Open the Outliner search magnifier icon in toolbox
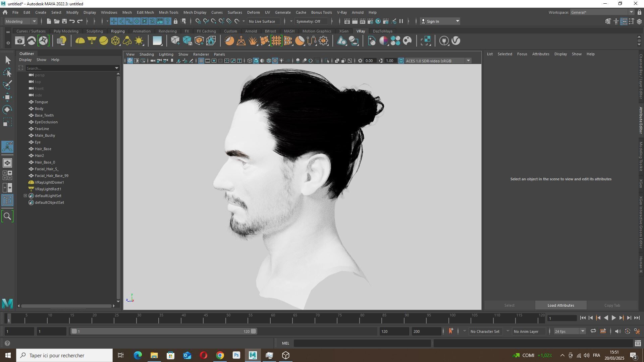The width and height of the screenshot is (644, 362). pos(7,216)
